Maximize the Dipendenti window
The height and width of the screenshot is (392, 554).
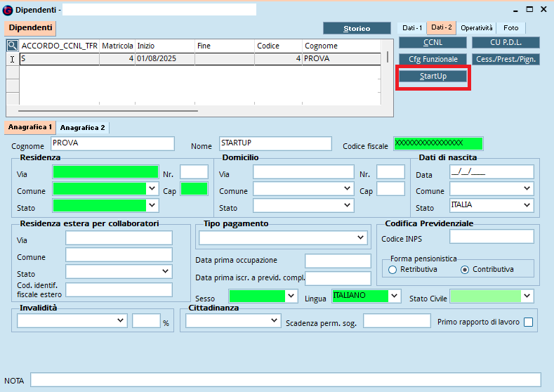[529, 10]
